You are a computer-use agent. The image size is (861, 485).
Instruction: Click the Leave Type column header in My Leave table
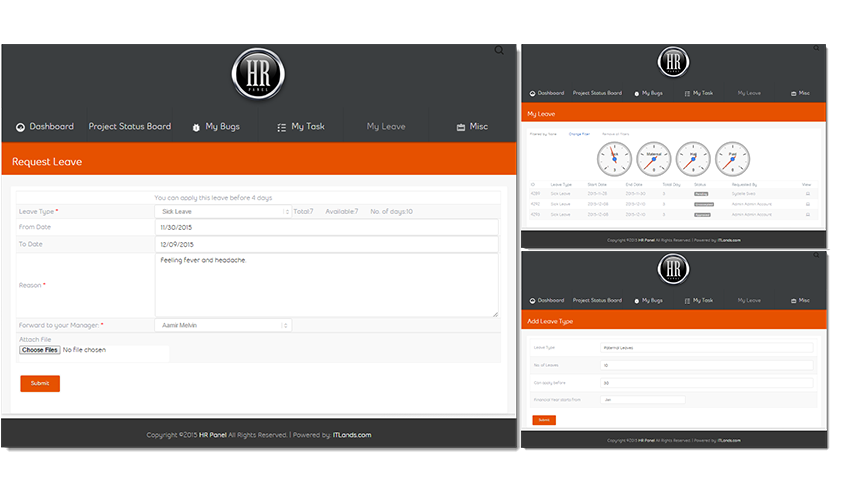pyautogui.click(x=561, y=185)
